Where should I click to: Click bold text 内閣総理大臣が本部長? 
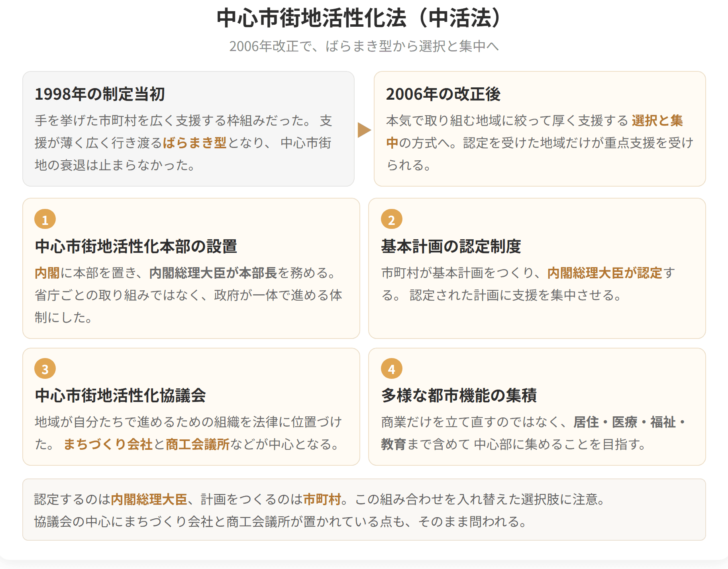tap(213, 273)
